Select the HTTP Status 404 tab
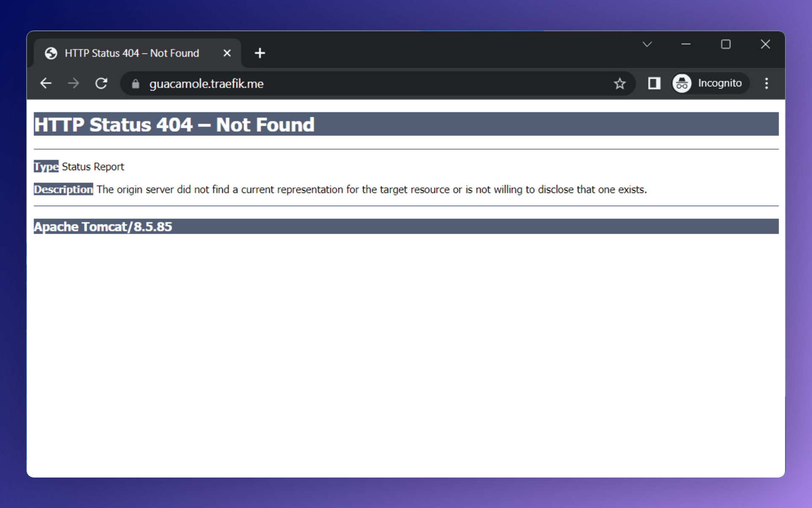Image resolution: width=812 pixels, height=508 pixels. [x=137, y=53]
